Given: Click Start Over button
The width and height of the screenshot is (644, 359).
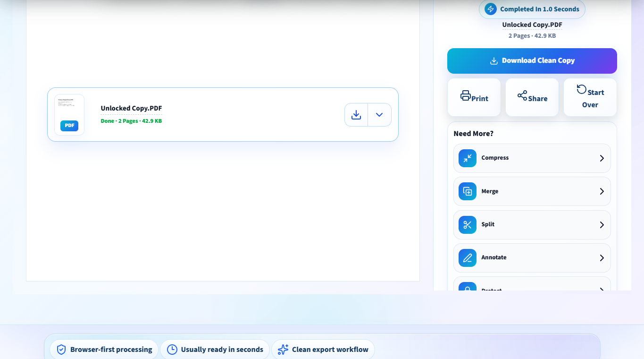Looking at the screenshot, I should pyautogui.click(x=590, y=97).
